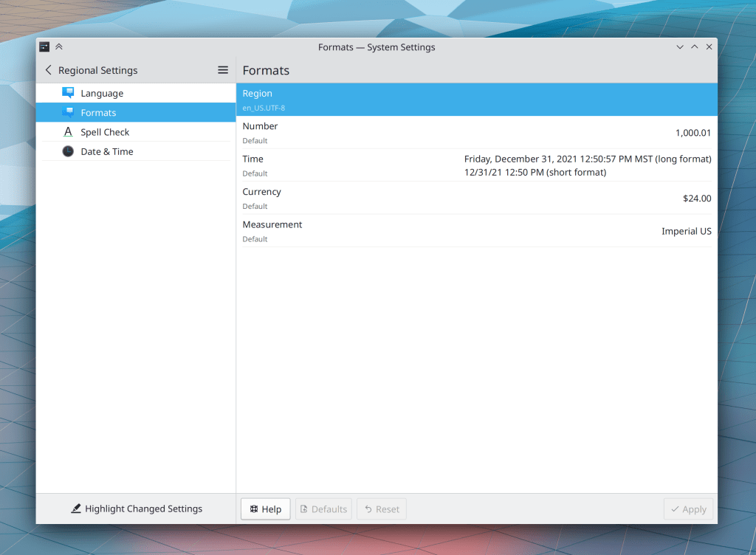Select Date & Time in sidebar

(107, 151)
